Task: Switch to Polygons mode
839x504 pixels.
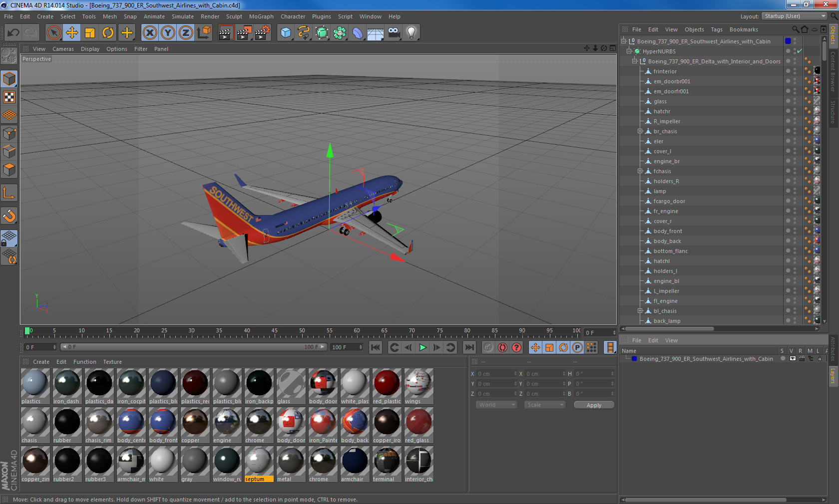Action: click(9, 170)
